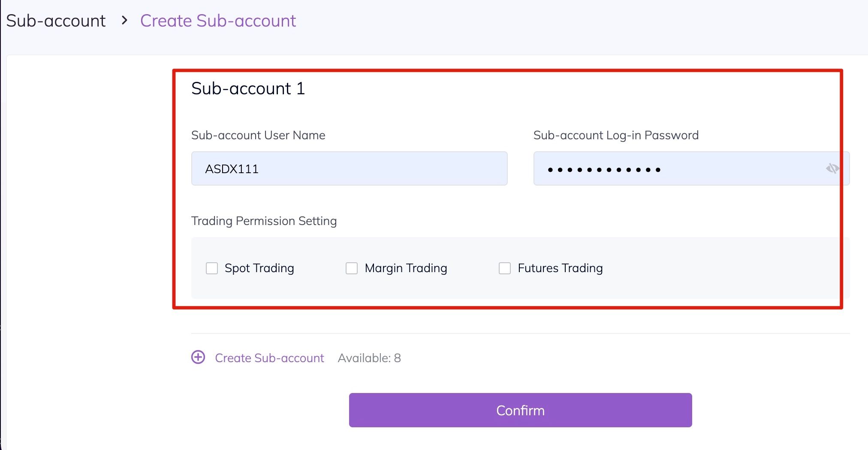Click the Sub-account Log-in Password label
868x450 pixels.
pos(616,135)
